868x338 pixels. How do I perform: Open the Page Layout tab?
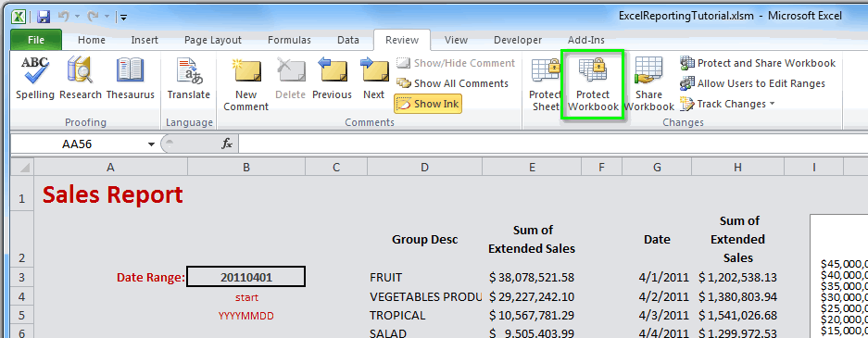[x=213, y=40]
